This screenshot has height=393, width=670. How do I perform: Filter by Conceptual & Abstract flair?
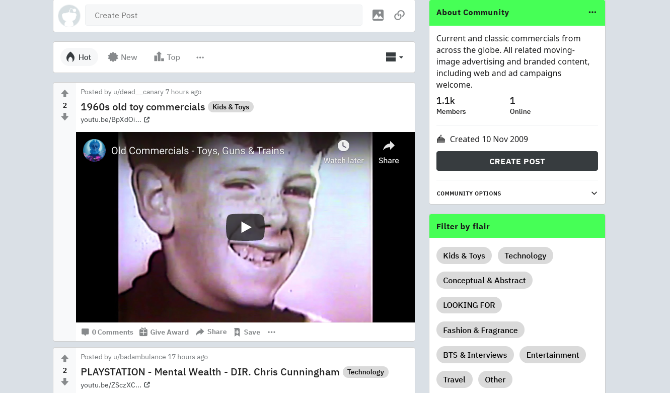[x=484, y=280]
